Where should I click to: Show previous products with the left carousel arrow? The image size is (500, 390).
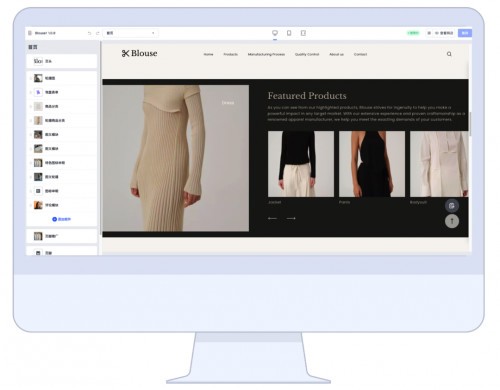tap(272, 218)
